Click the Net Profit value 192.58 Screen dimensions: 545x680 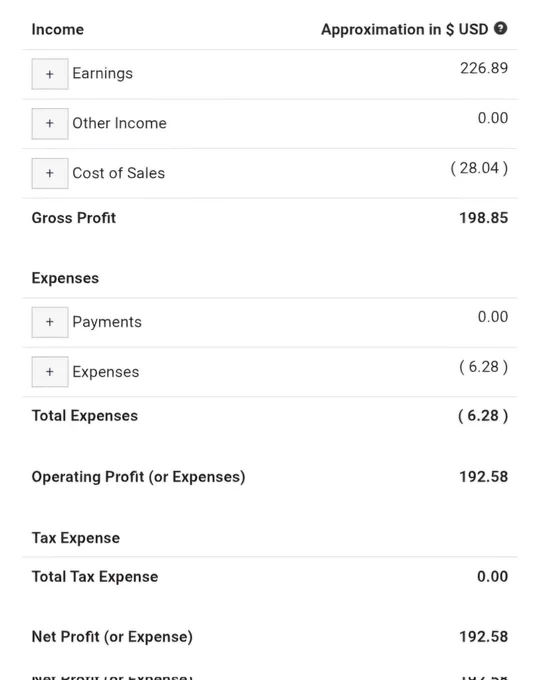[x=483, y=637]
